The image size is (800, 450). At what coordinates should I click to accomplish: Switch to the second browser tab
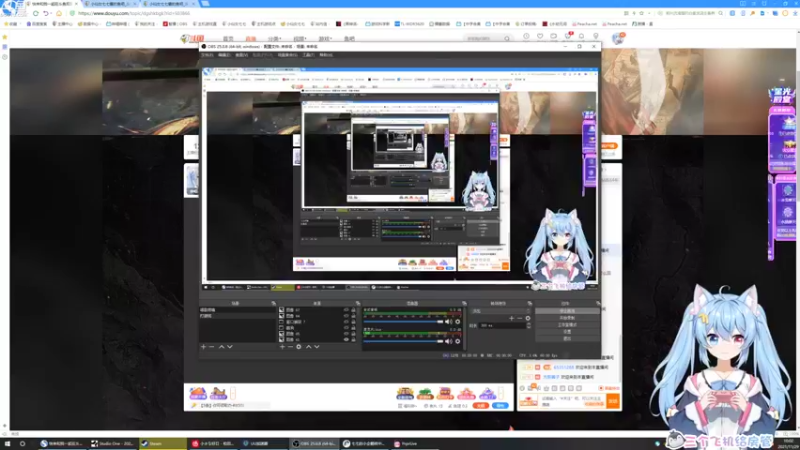[109, 4]
